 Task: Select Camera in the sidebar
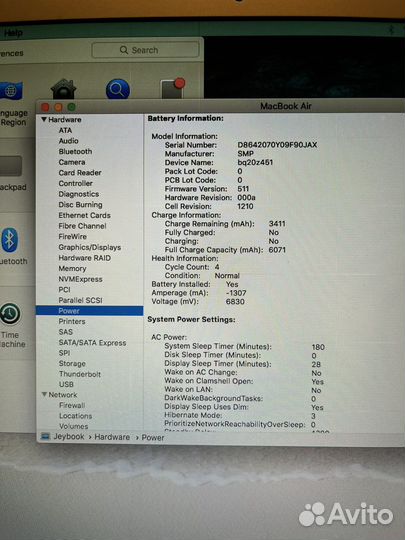[x=72, y=162]
